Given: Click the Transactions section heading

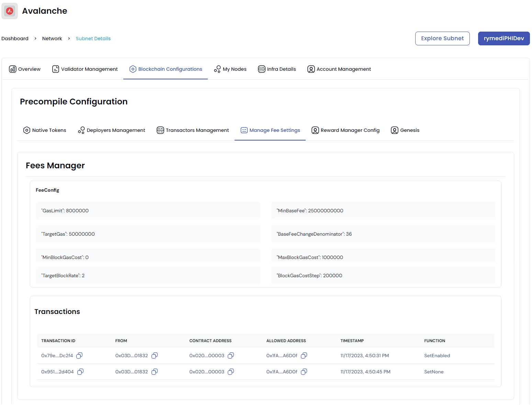Looking at the screenshot, I should [x=57, y=312].
